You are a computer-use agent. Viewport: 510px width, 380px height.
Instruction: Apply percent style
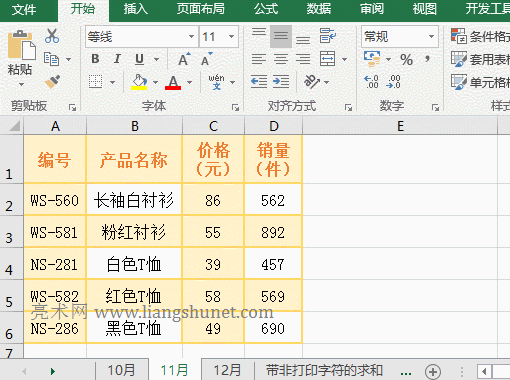(406, 60)
